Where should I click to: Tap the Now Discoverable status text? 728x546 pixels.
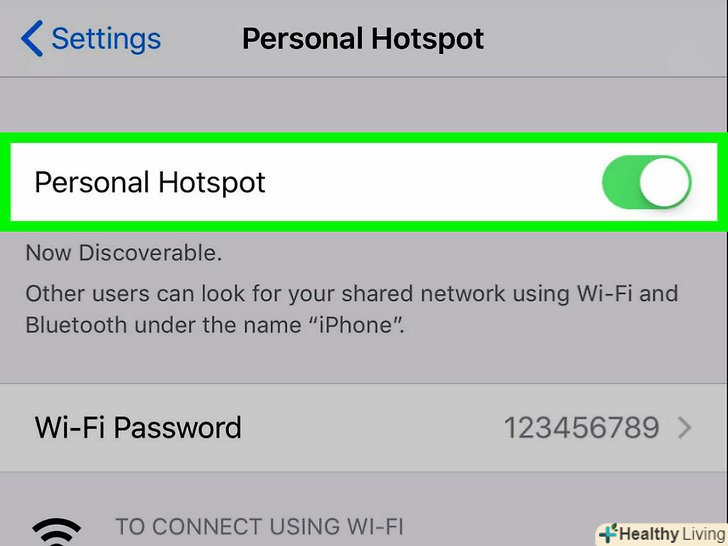click(x=124, y=253)
